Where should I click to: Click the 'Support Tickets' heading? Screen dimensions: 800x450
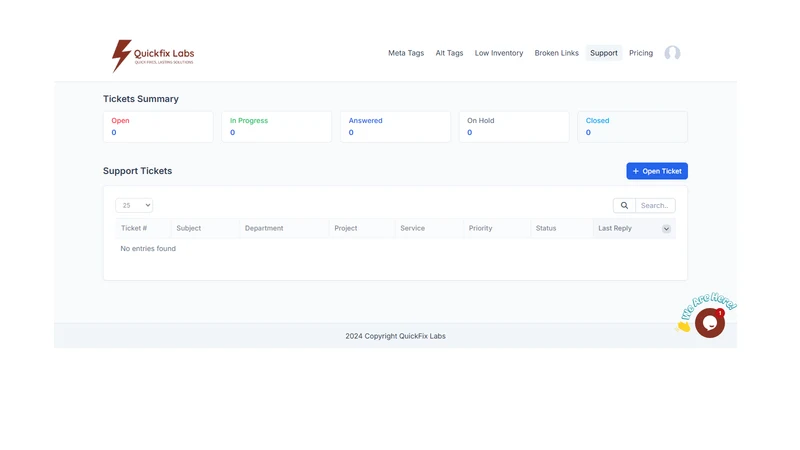tap(137, 171)
